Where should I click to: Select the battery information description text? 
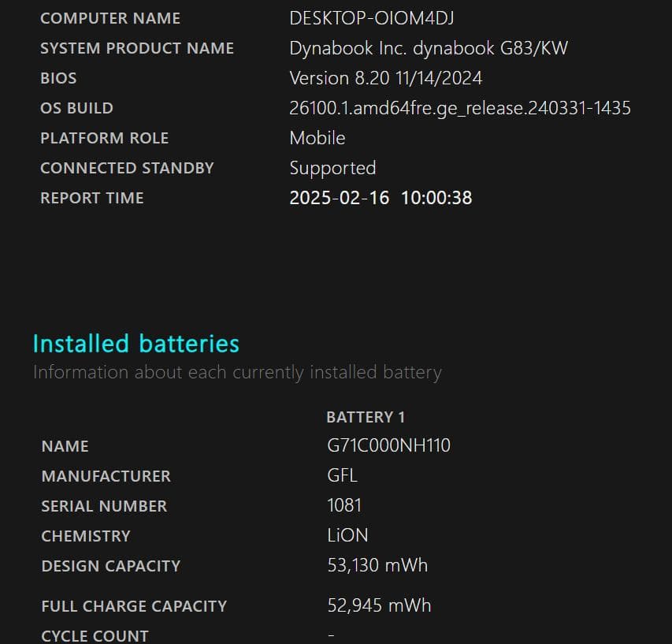click(x=236, y=371)
